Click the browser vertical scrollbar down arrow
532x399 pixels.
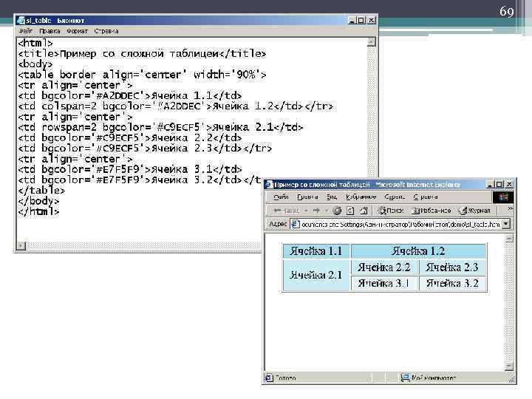click(509, 366)
